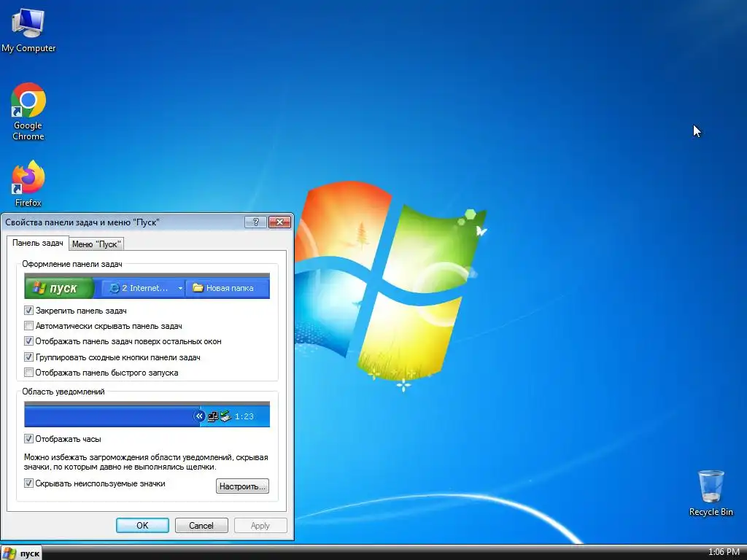Switch to the Меню "Пуск" tab
747x560 pixels.
pyautogui.click(x=97, y=244)
